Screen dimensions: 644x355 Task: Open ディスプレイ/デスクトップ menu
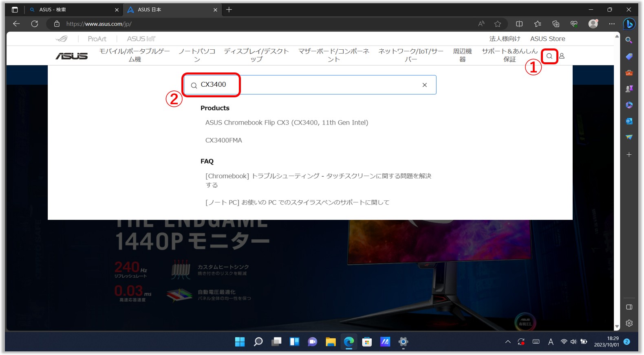click(x=256, y=55)
